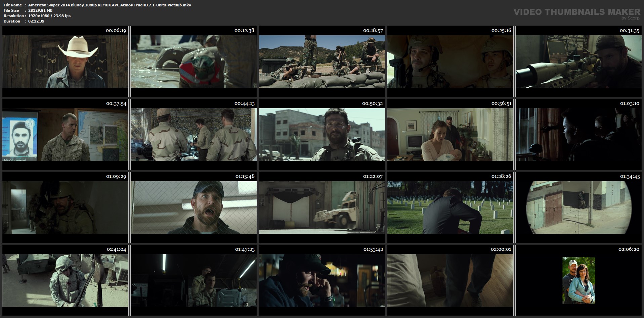Click the file name ending Vietsub.mkv
Image resolution: width=644 pixels, height=318 pixels.
coord(110,5)
